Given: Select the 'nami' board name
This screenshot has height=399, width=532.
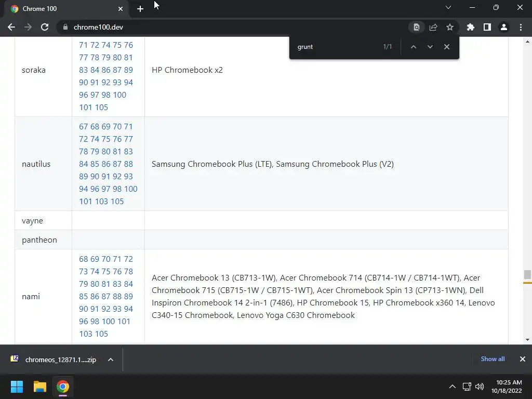Looking at the screenshot, I should pyautogui.click(x=31, y=296).
